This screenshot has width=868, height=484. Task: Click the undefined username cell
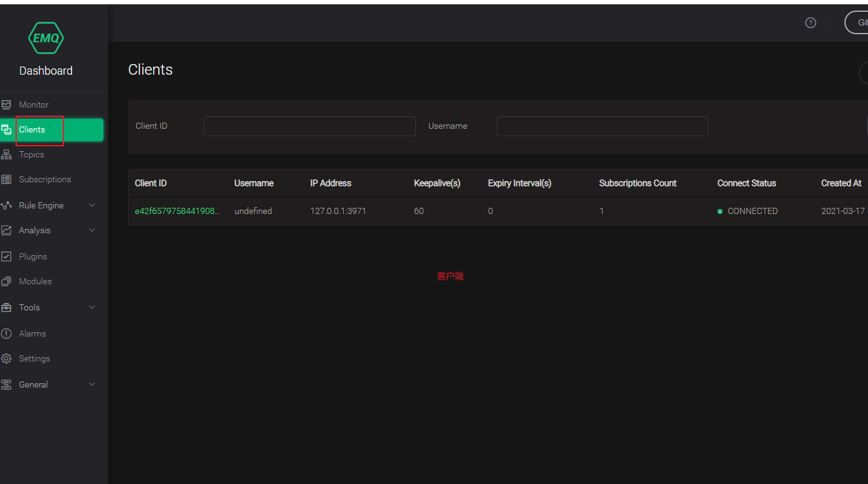point(253,211)
